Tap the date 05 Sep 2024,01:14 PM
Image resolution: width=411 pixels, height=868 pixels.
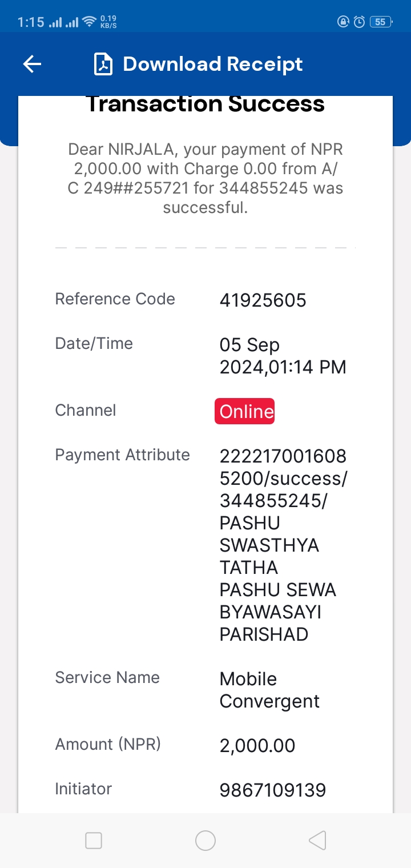coord(283,356)
